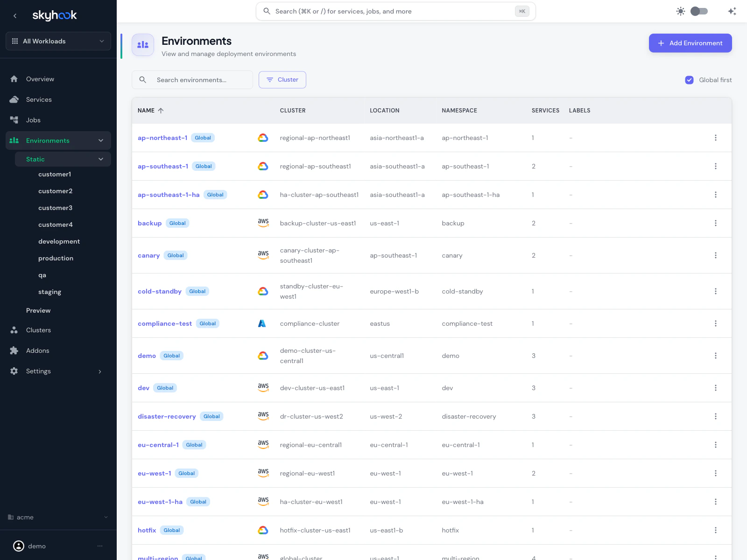
Task: Open the Preview environments item
Action: pyautogui.click(x=38, y=310)
